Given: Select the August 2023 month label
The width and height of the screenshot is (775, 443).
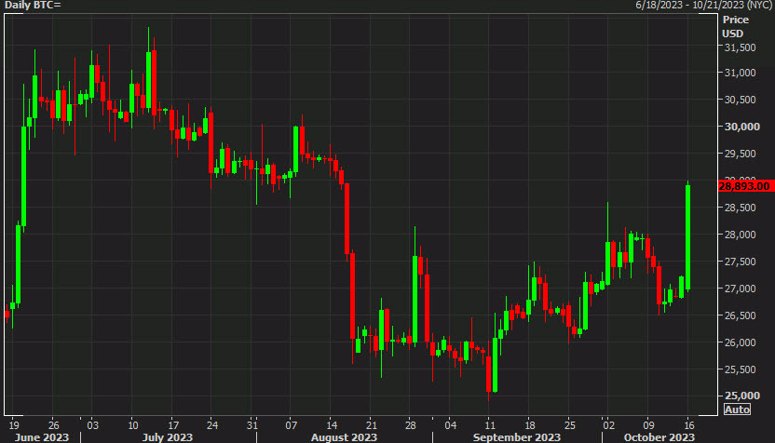Looking at the screenshot, I should 344,437.
